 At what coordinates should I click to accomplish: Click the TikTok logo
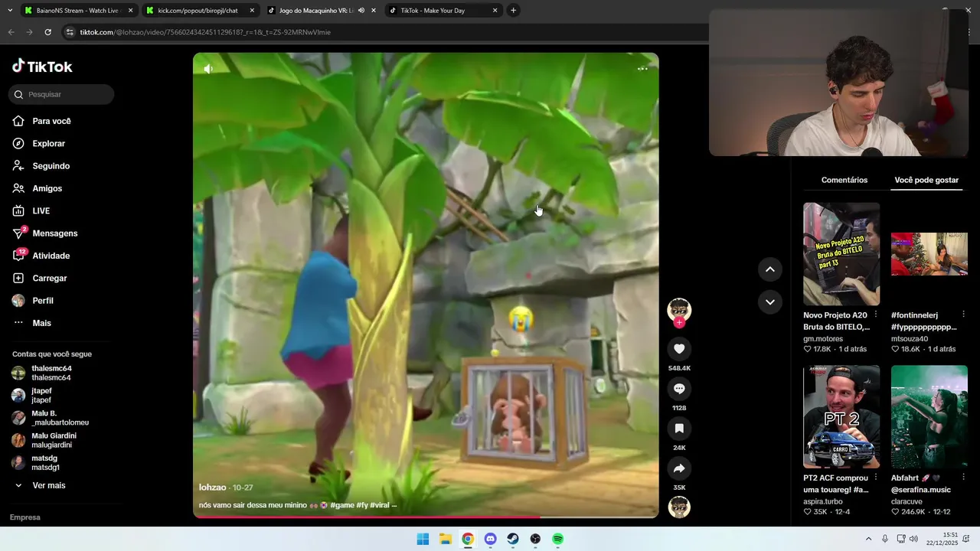(x=42, y=67)
